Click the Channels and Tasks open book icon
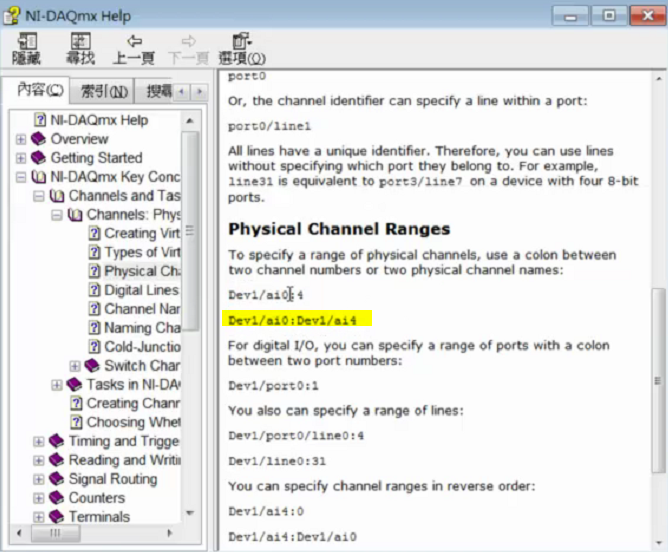 click(57, 196)
